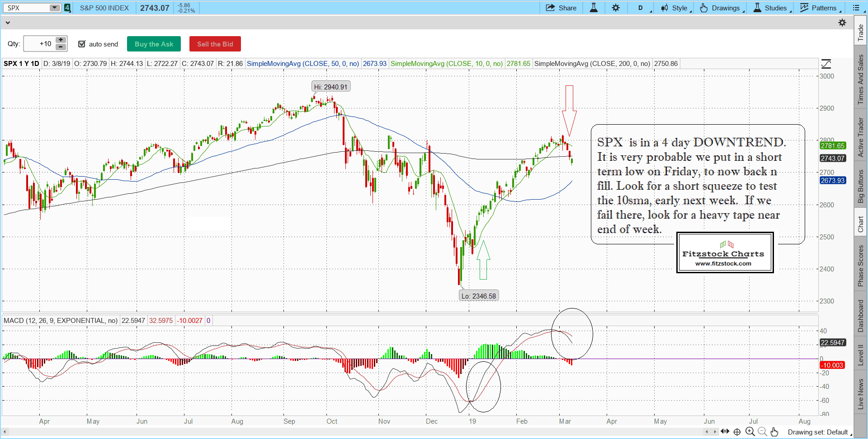Screen dimensions: 868x439
Task: Open Edit Studies flask icon
Action: pos(594,8)
